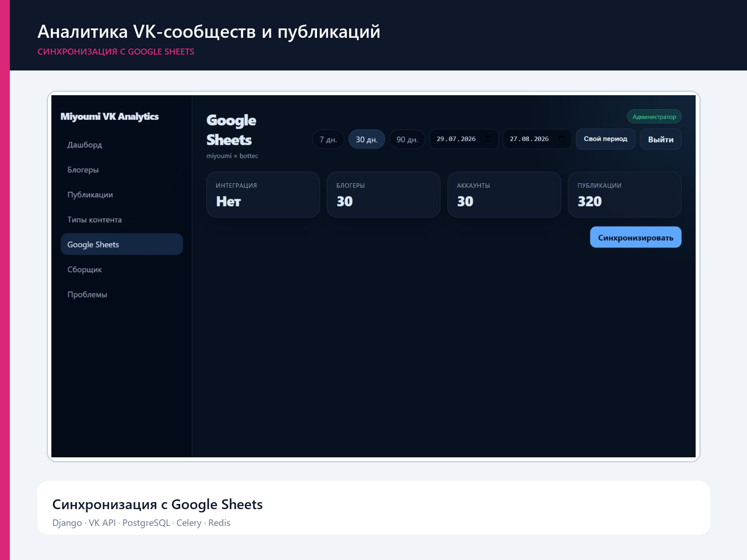Choose the 90 дн. period filter
This screenshot has height=560, width=747.
tap(407, 140)
